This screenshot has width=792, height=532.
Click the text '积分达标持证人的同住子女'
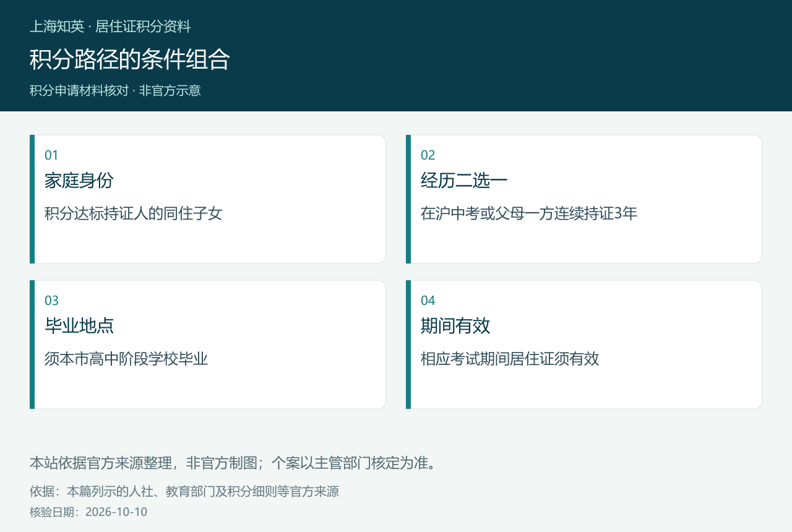(x=134, y=214)
